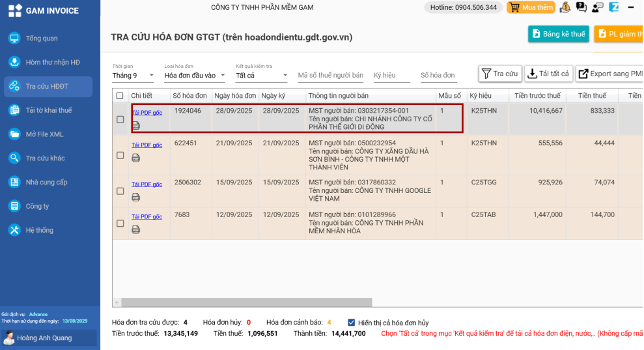This screenshot has height=350, width=644.
Task: Open the help question chat icon
Action: (581, 8)
